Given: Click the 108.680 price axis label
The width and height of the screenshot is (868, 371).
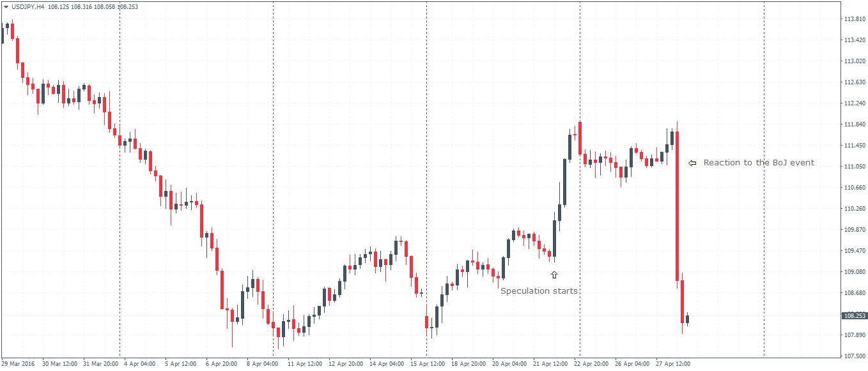Looking at the screenshot, I should point(855,292).
